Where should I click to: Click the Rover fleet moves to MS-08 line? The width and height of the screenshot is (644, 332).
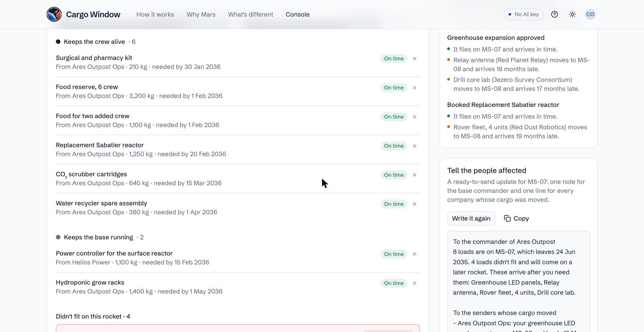pyautogui.click(x=520, y=132)
